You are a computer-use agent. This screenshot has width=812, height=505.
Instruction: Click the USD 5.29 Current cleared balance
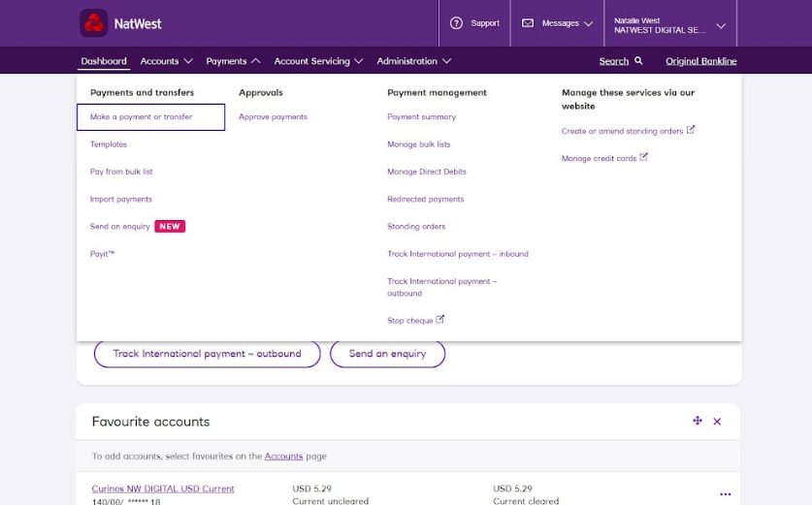coord(526,494)
